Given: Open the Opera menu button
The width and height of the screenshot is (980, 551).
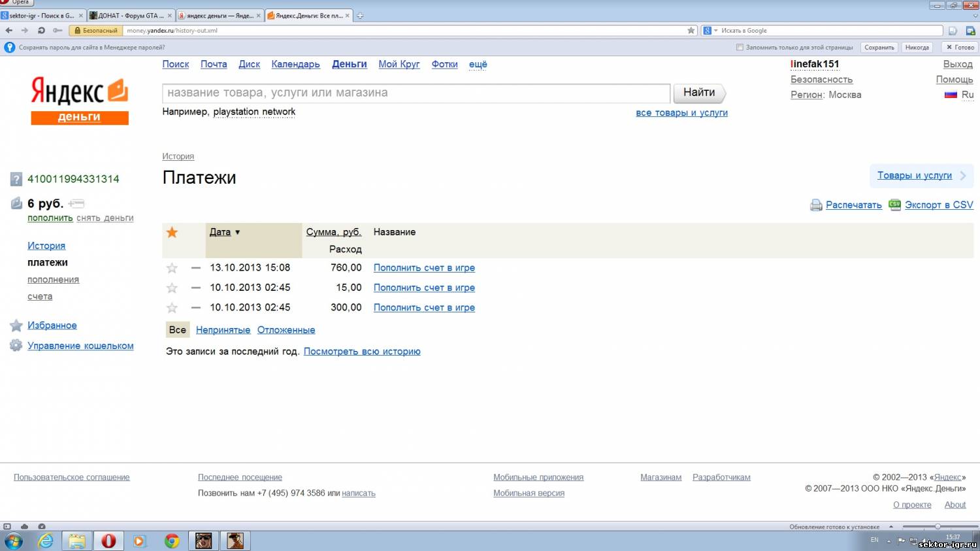Looking at the screenshot, I should click(16, 3).
